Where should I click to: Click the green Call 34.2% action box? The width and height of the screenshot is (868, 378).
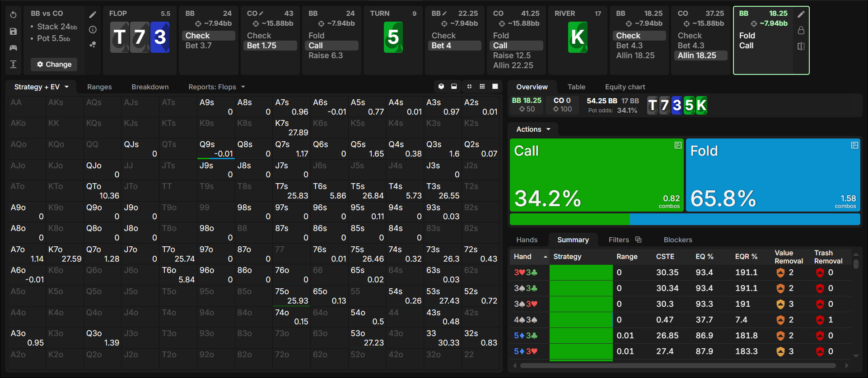(x=597, y=175)
